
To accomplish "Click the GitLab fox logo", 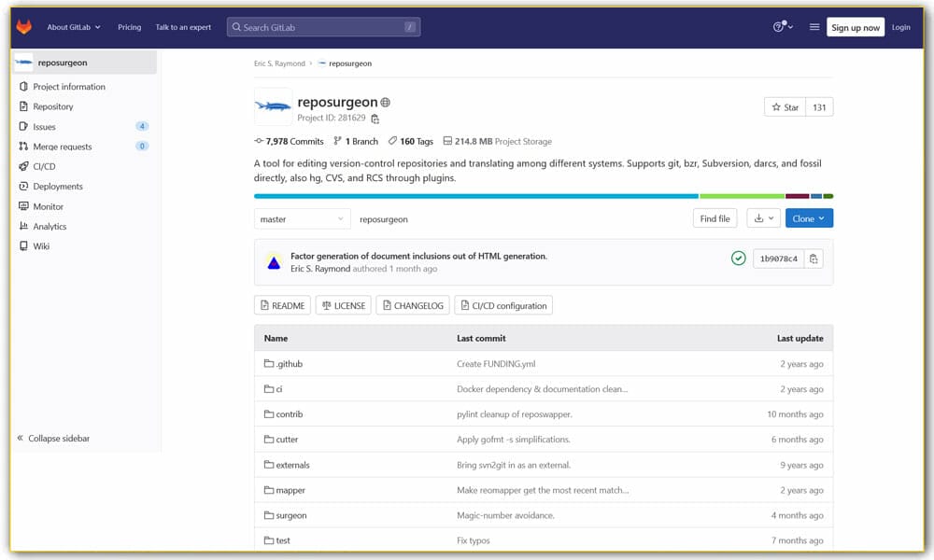I will (x=24, y=27).
